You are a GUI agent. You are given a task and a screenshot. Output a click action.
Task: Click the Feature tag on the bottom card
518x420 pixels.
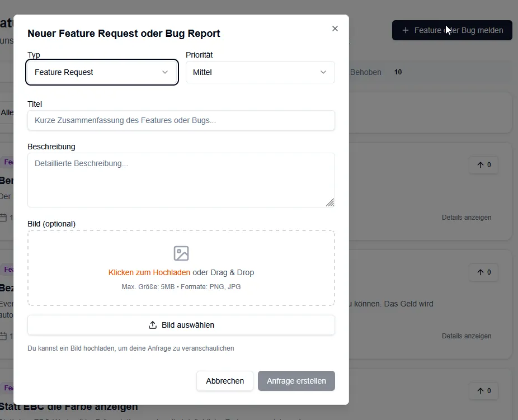[x=8, y=388]
